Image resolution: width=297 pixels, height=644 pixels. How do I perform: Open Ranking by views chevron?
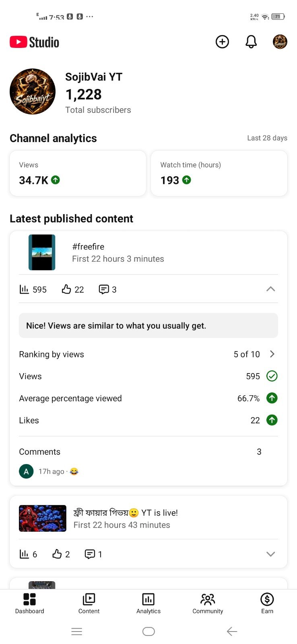pyautogui.click(x=272, y=354)
